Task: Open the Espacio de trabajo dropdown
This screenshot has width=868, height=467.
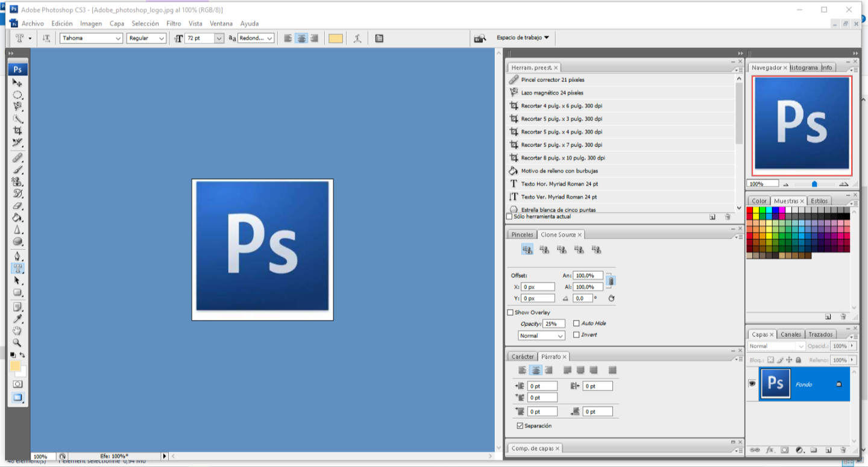Action: pos(523,37)
